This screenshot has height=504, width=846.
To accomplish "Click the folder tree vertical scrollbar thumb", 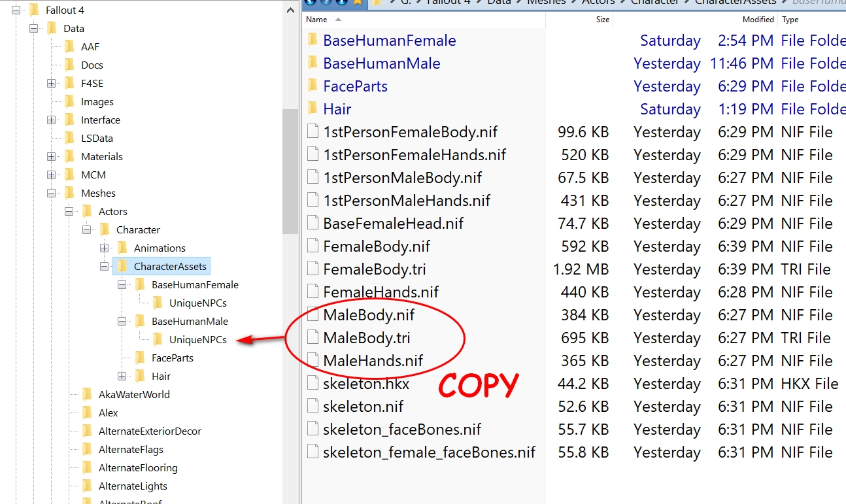I will [290, 171].
